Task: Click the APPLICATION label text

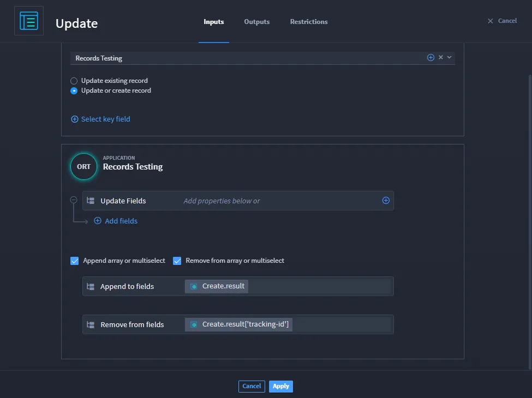Action: pos(119,158)
